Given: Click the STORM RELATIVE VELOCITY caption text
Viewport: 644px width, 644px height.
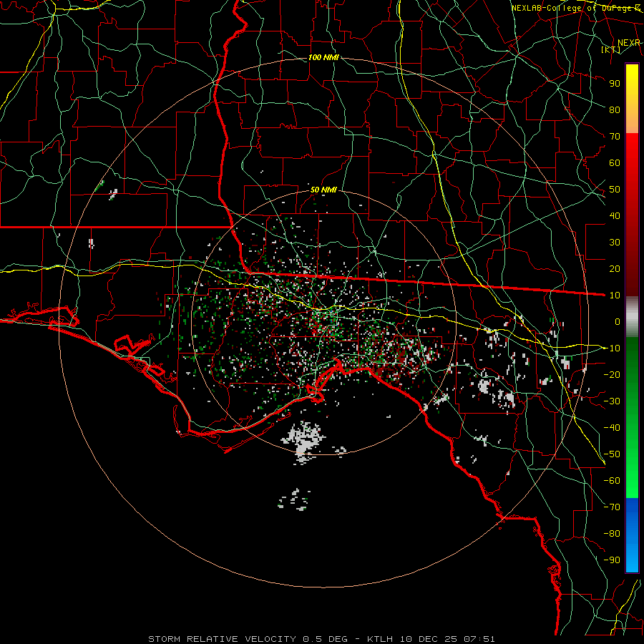Looking at the screenshot, I should click(x=321, y=639).
